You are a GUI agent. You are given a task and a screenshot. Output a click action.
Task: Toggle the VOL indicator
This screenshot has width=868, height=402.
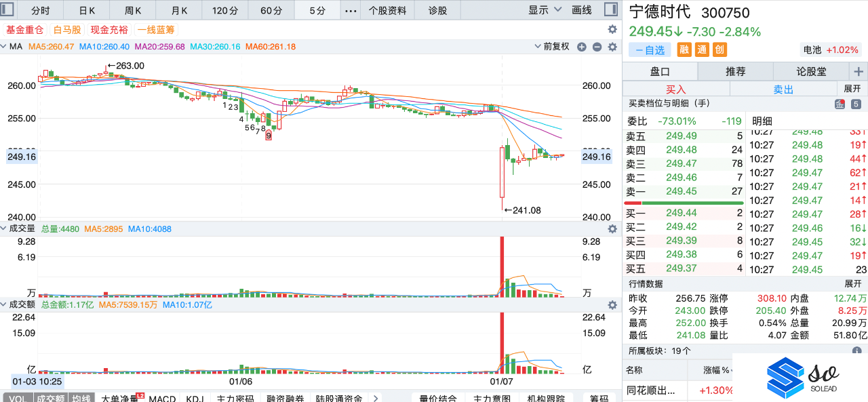18,399
